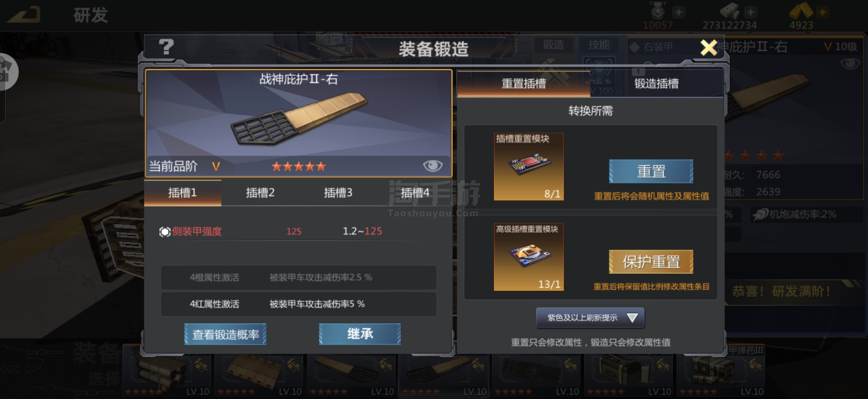Click the 继承 button
The image size is (868, 399).
click(360, 334)
